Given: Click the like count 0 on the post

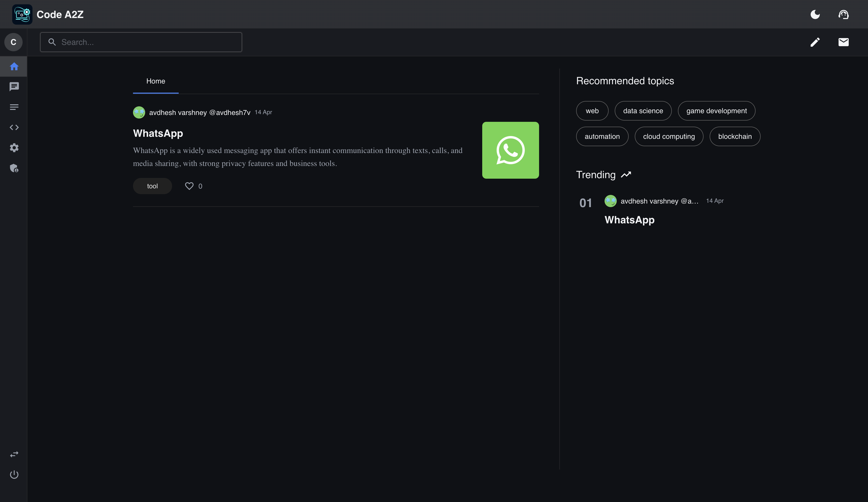Looking at the screenshot, I should pos(200,186).
